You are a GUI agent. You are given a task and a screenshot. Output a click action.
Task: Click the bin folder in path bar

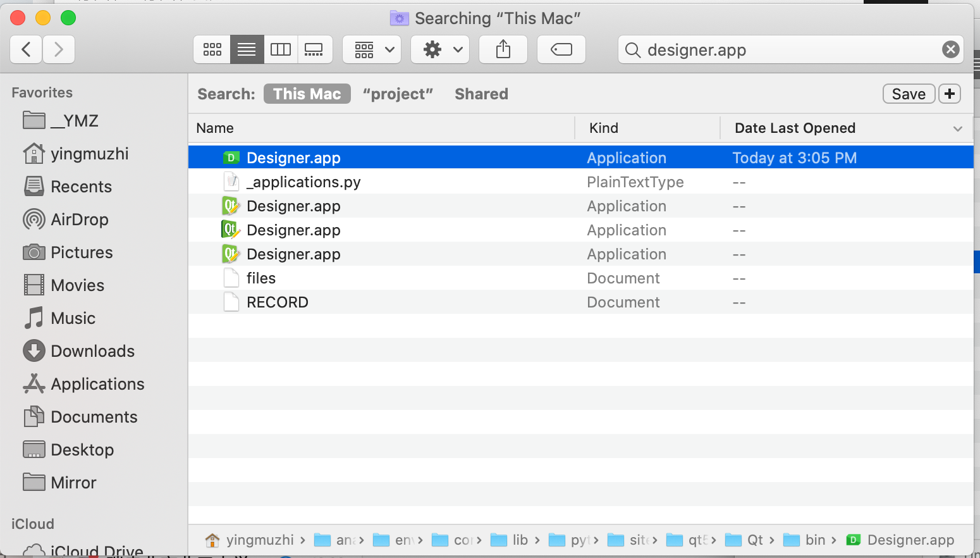(804, 540)
